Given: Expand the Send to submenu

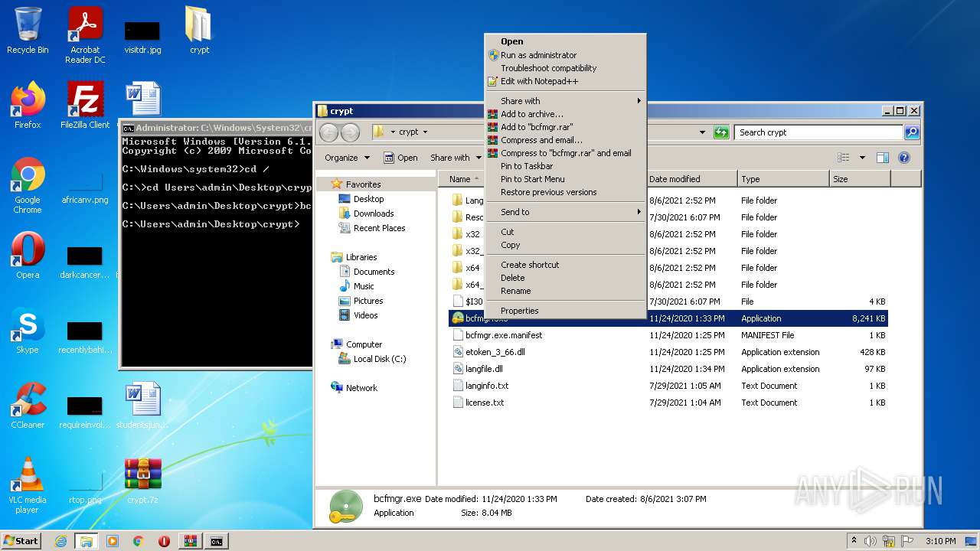Looking at the screenshot, I should tap(565, 212).
